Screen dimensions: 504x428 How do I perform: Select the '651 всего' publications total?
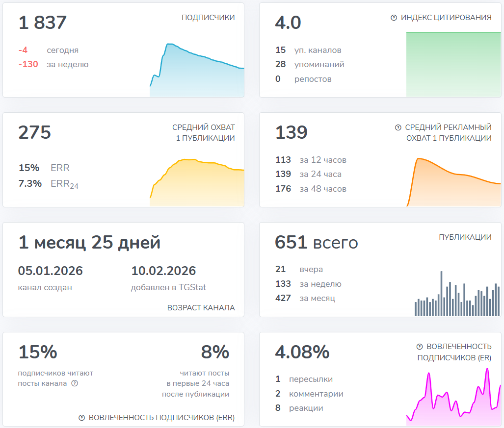(x=317, y=242)
